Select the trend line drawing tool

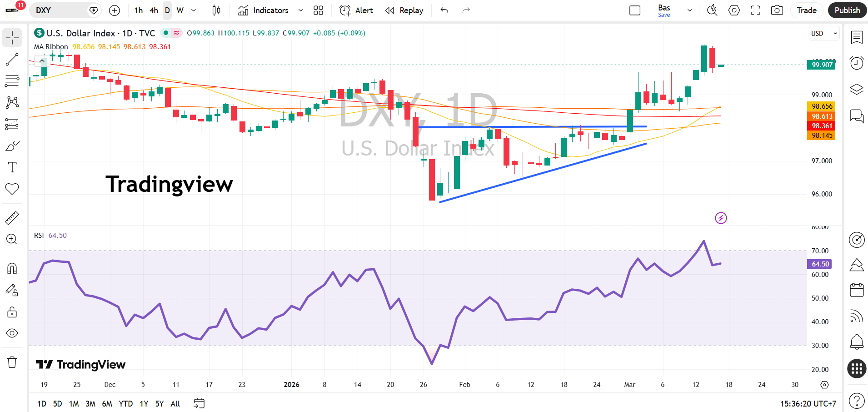[12, 59]
